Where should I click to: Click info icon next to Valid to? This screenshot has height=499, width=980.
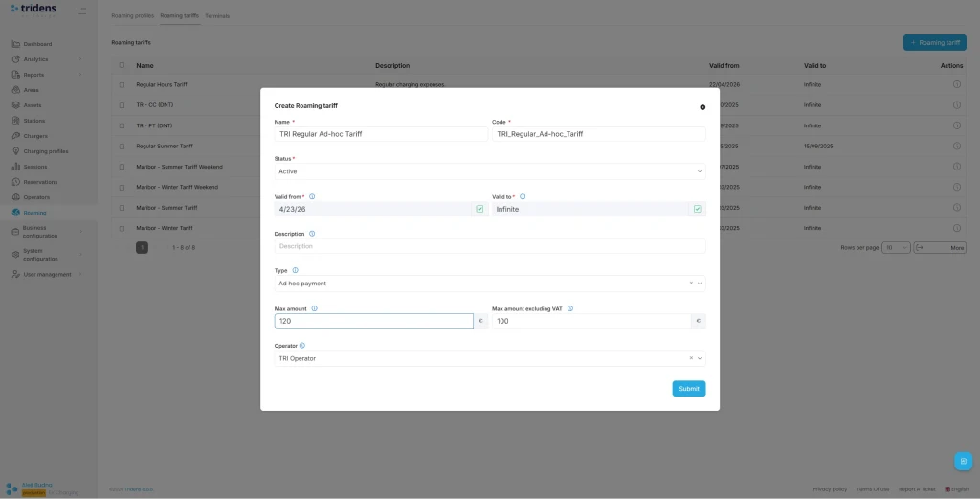click(x=523, y=196)
